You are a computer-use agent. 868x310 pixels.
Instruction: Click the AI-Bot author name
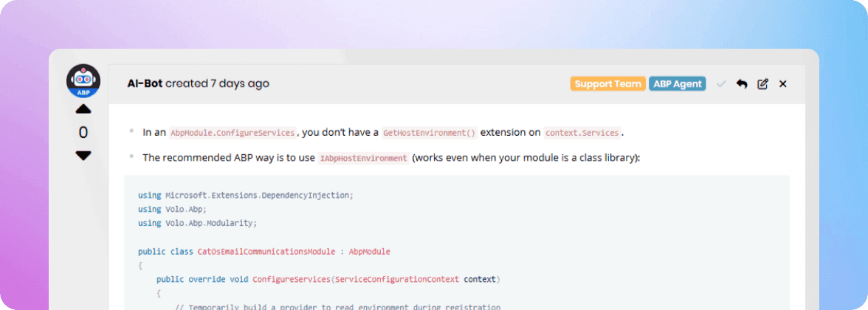click(x=145, y=83)
